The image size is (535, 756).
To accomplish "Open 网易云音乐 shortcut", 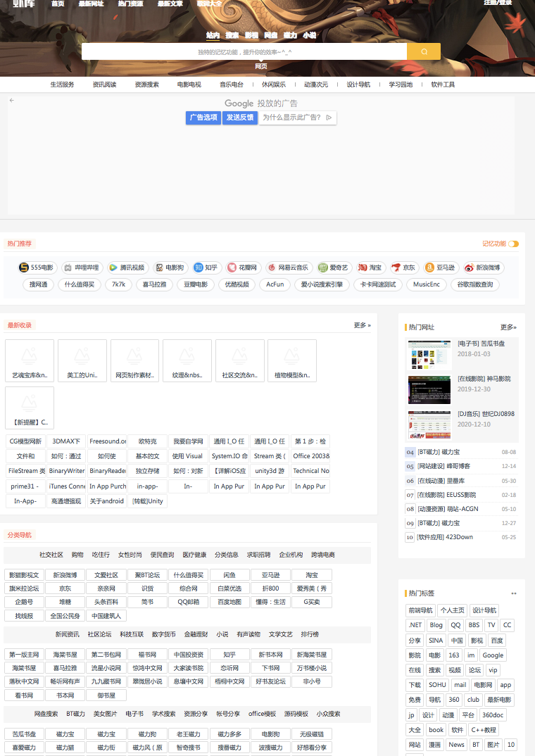I will pyautogui.click(x=289, y=267).
